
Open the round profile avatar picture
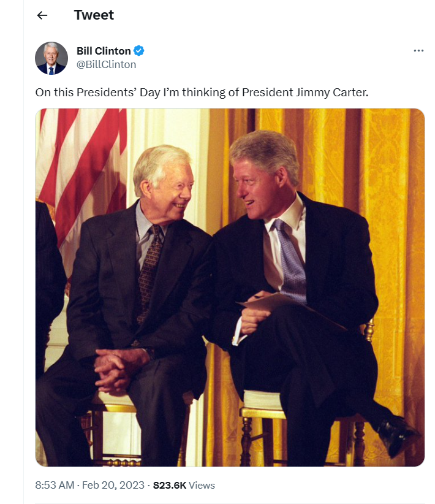click(x=51, y=58)
